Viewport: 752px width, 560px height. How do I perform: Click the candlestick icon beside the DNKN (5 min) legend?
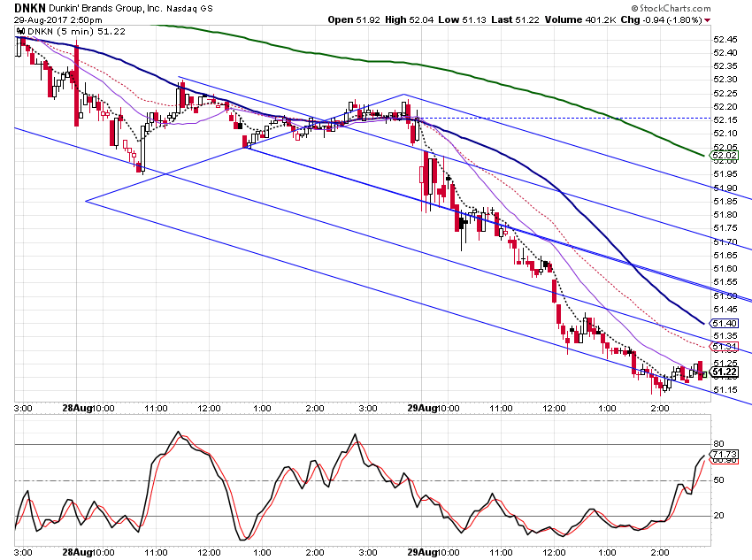tap(21, 32)
